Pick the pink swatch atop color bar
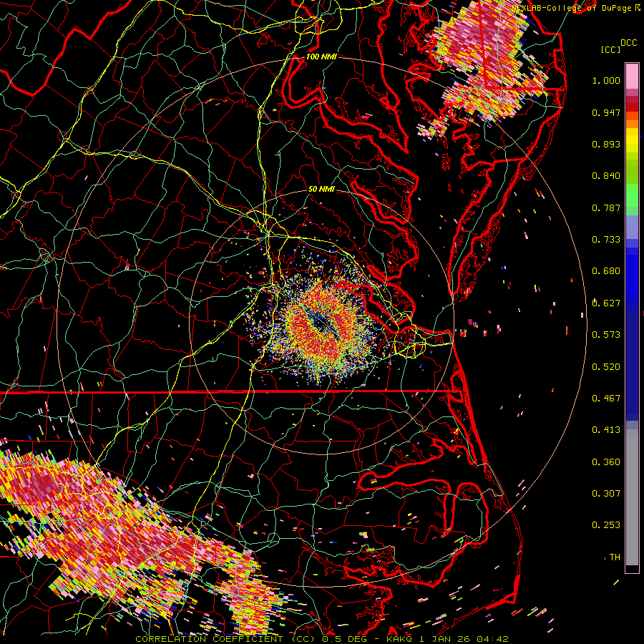Image resolution: width=644 pixels, height=644 pixels. [632, 77]
